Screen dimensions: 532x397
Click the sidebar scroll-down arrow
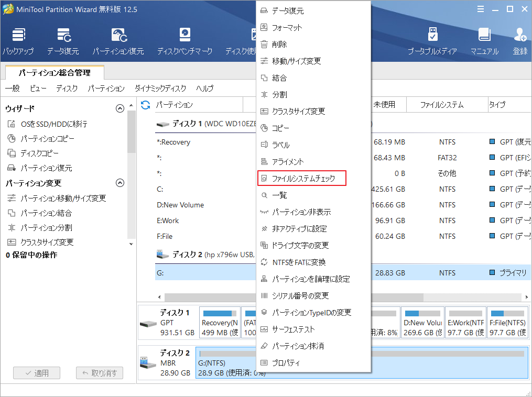click(x=132, y=244)
